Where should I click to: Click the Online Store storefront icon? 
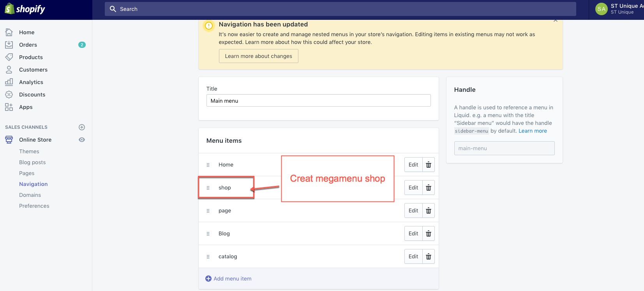(x=9, y=140)
